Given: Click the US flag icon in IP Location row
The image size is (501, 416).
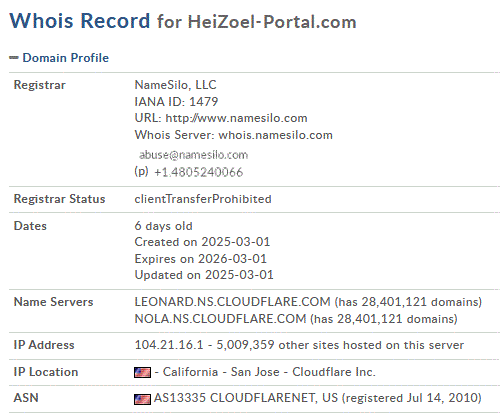Looking at the screenshot, I should pos(142,372).
